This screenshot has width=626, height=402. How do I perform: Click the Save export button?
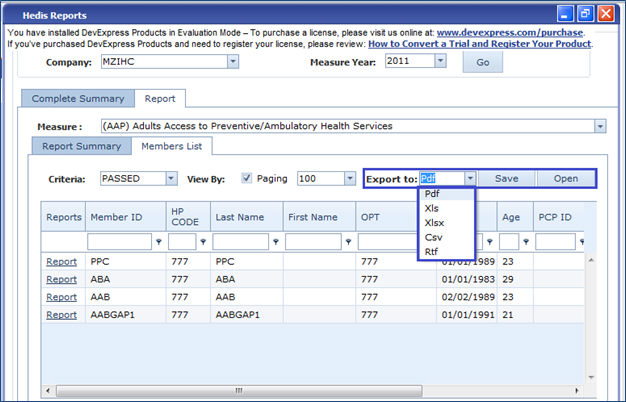tap(505, 178)
